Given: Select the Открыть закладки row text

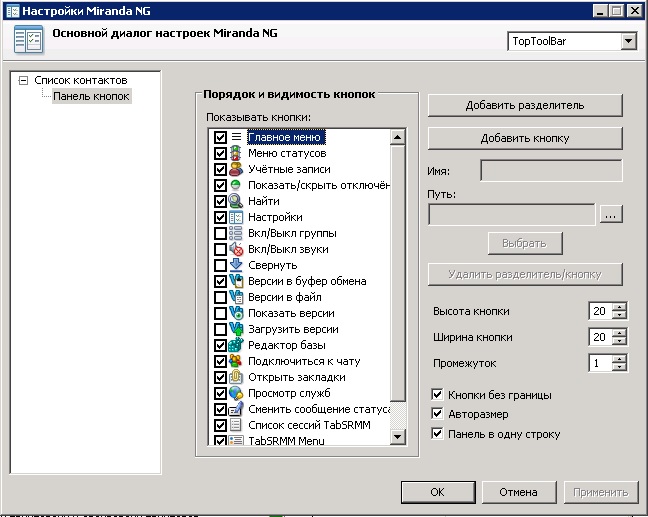Looking at the screenshot, I should click(297, 377).
